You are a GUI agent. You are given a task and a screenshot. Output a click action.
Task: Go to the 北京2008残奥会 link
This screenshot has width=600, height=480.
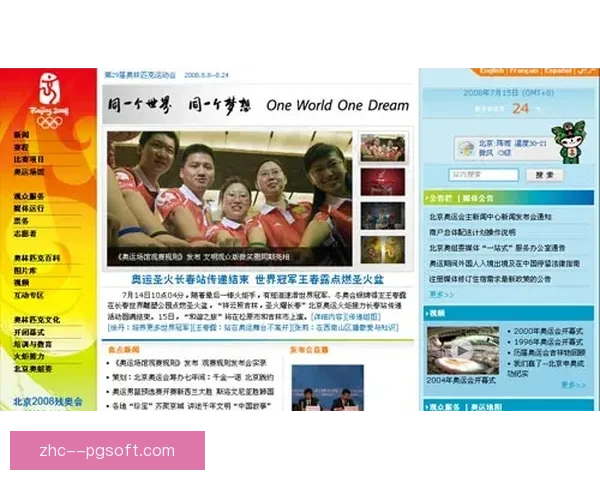coord(48,402)
